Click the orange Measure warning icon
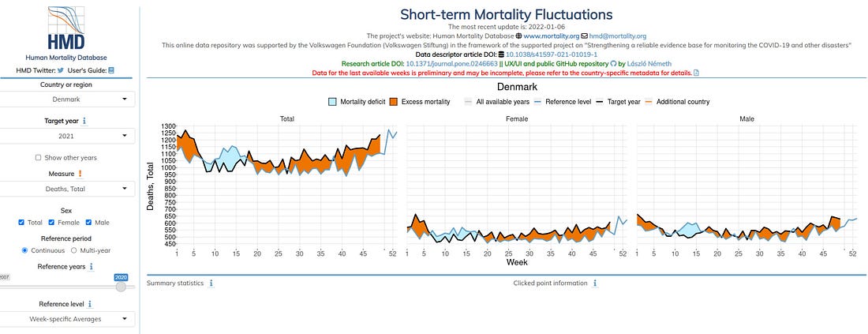 coord(80,174)
